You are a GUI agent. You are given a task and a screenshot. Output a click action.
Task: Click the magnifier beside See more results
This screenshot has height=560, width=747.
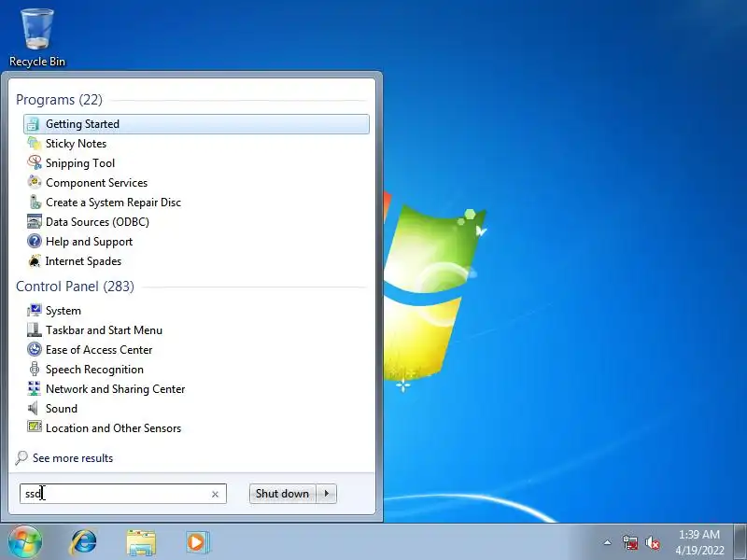point(21,458)
